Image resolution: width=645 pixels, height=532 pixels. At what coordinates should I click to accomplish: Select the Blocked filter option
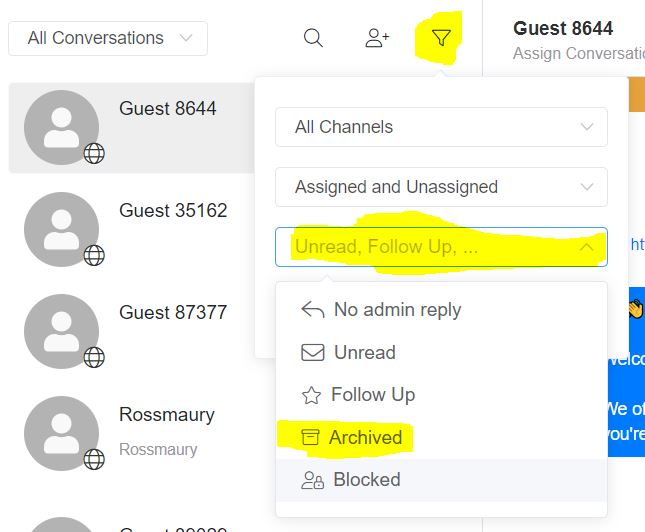coord(441,480)
